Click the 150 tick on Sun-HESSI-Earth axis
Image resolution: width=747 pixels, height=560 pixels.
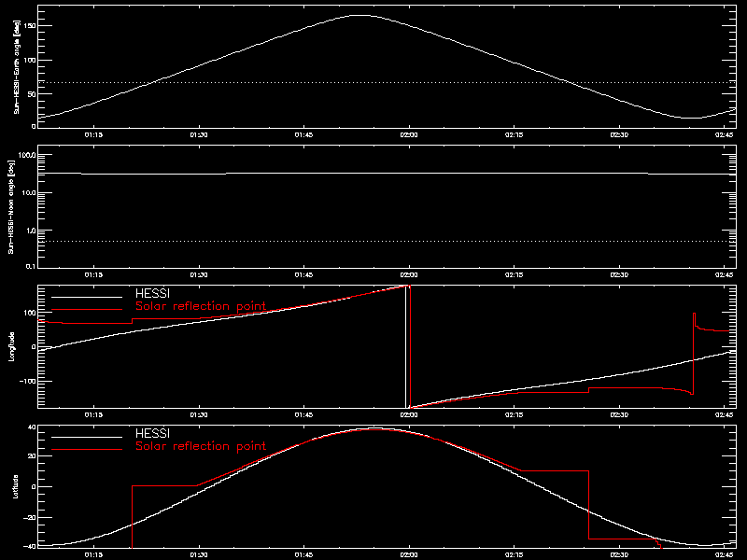pos(31,26)
